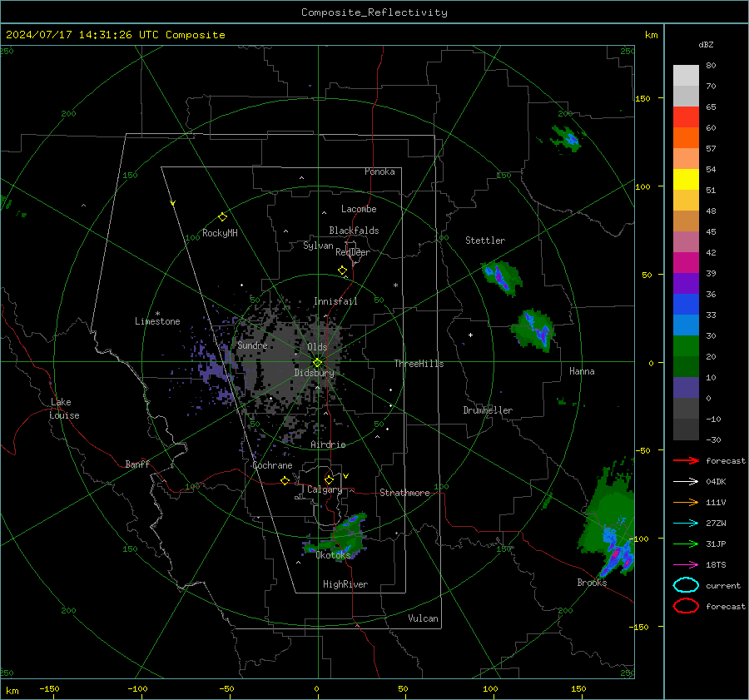Viewport: 749px width, 700px height.
Task: Click the Strathmore label on map
Action: pos(404,493)
